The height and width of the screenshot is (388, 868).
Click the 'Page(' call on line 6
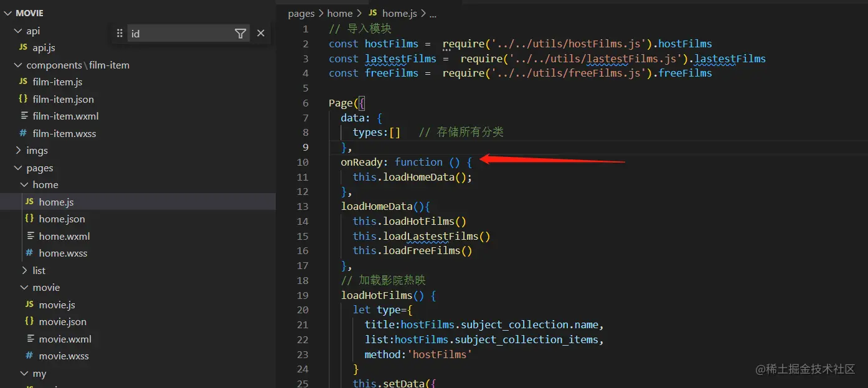tap(344, 103)
